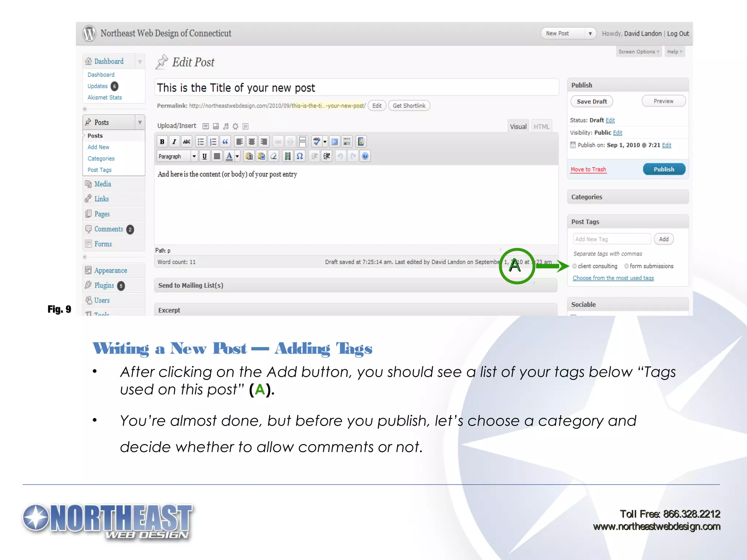Remove the 'form submissions' tag
Image resolution: width=747 pixels, height=560 pixels.
[x=627, y=266]
